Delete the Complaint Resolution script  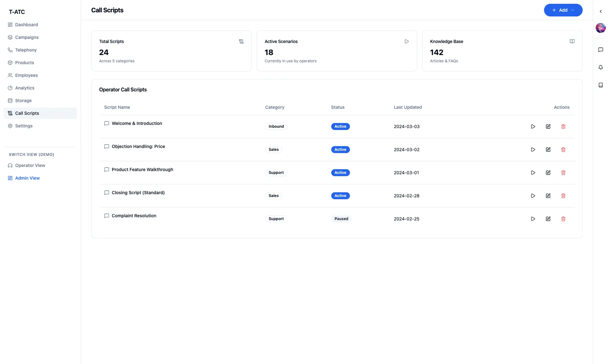pyautogui.click(x=563, y=219)
